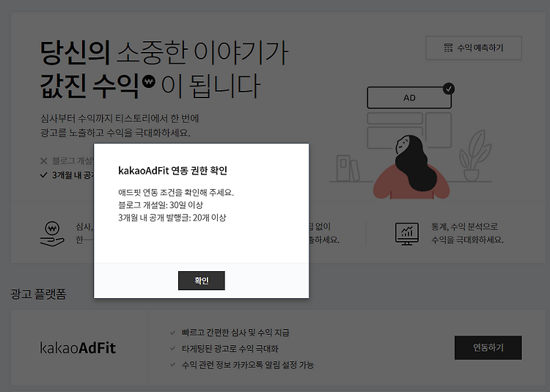Click the calculator icon in 수익 예측하기

pyautogui.click(x=448, y=48)
